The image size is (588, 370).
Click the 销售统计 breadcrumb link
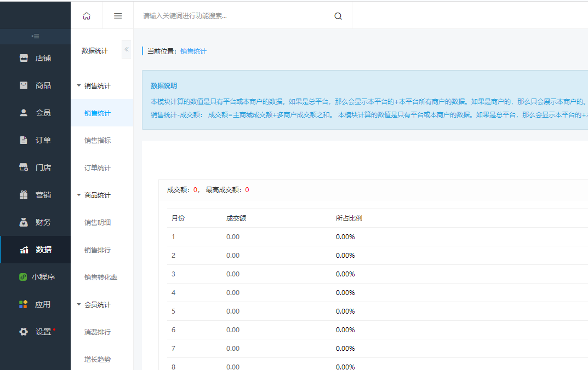click(193, 51)
